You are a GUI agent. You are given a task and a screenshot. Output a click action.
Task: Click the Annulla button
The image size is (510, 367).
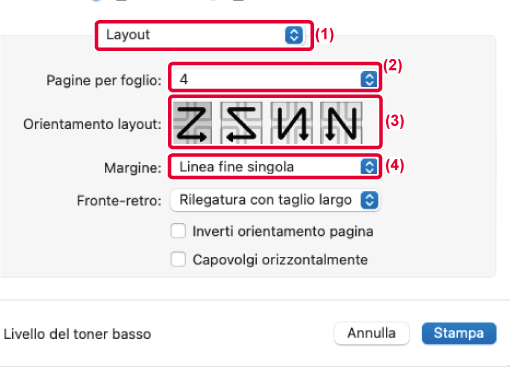[371, 333]
